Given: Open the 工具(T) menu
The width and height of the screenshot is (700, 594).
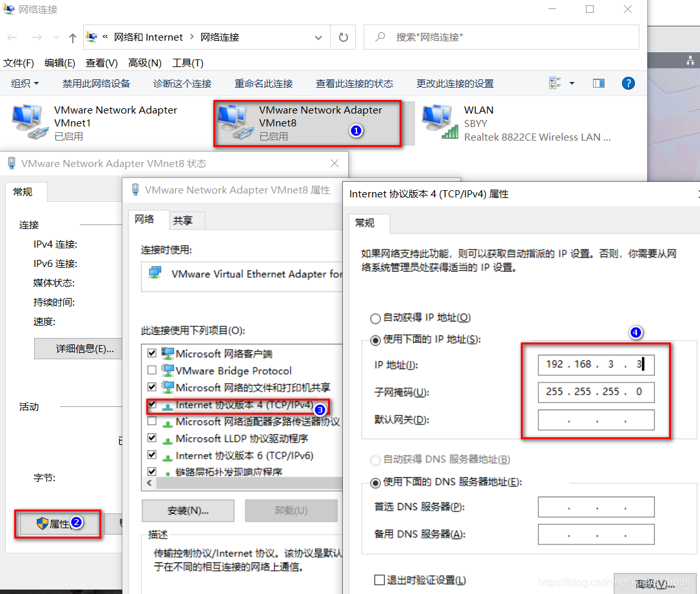Looking at the screenshot, I should (x=188, y=63).
